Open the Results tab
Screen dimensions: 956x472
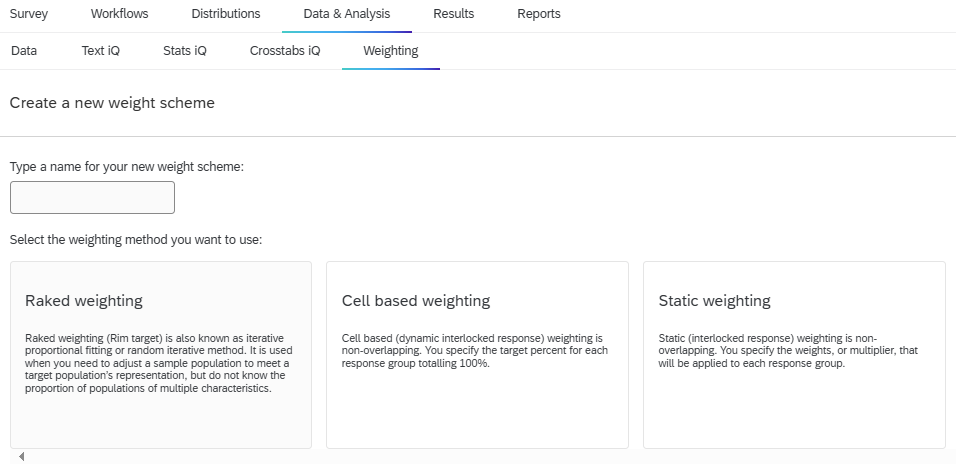[454, 13]
